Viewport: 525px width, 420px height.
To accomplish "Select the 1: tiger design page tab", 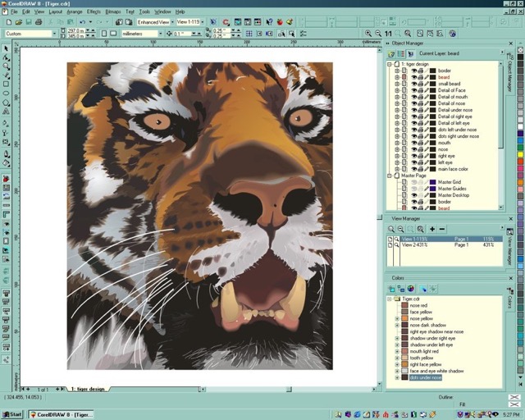I will (88, 389).
